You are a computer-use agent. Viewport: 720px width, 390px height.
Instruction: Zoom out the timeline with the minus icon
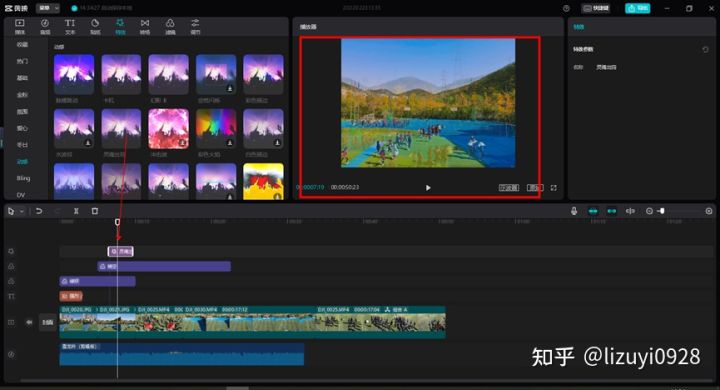point(649,211)
